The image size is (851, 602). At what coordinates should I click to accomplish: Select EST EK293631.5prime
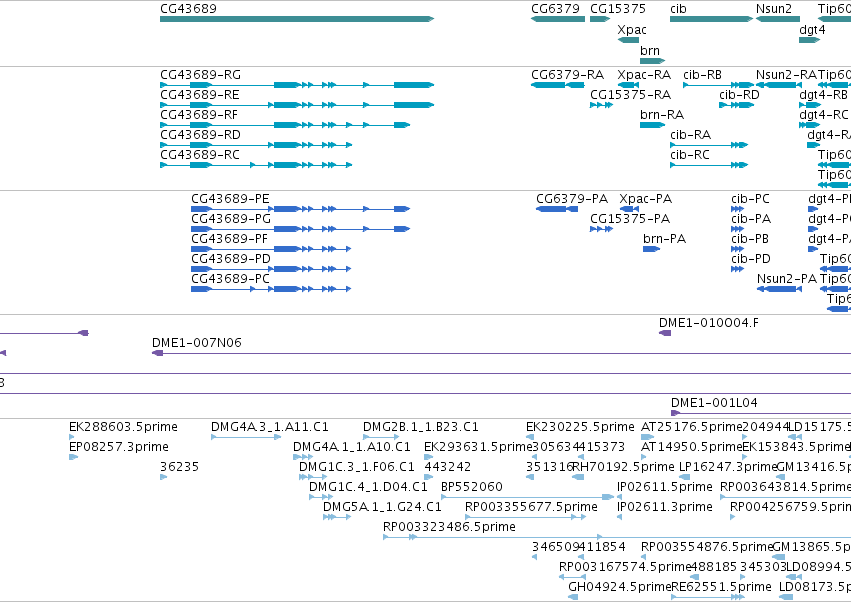429,457
